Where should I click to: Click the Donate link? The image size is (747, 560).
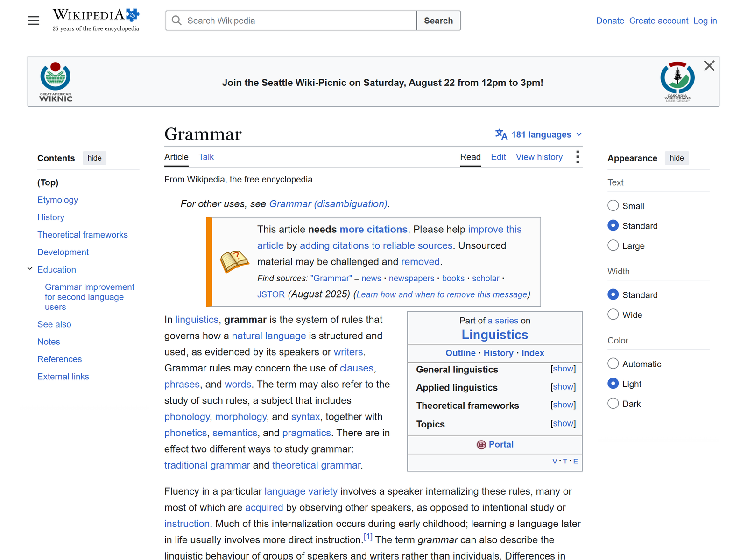click(x=610, y=21)
